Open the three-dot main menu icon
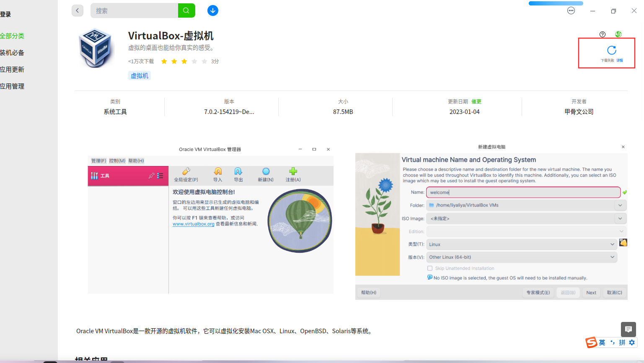The width and height of the screenshot is (644, 363). (571, 10)
